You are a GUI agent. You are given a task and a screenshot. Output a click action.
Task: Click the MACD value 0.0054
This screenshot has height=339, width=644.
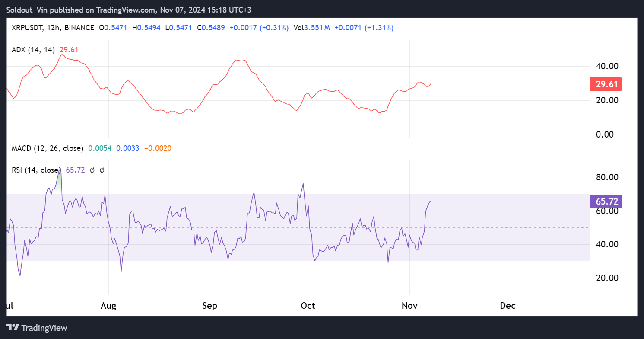pyautogui.click(x=100, y=148)
